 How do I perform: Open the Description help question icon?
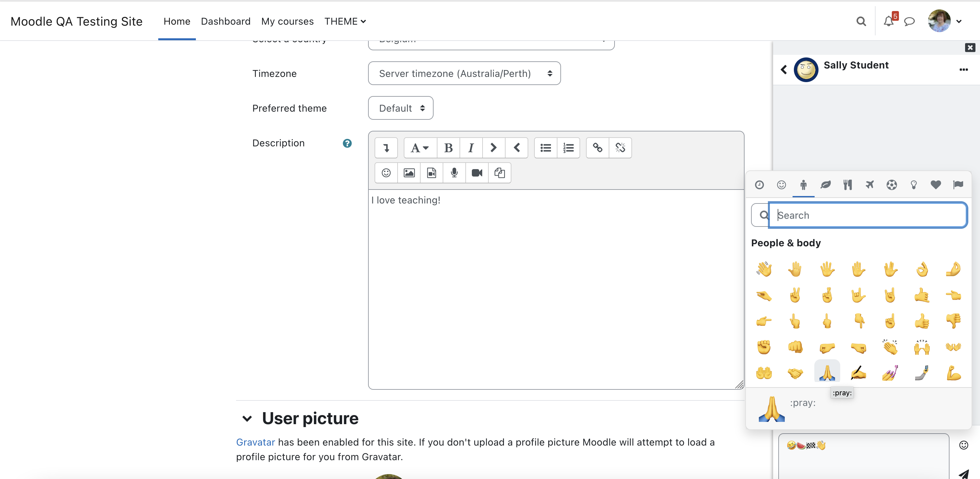tap(347, 143)
